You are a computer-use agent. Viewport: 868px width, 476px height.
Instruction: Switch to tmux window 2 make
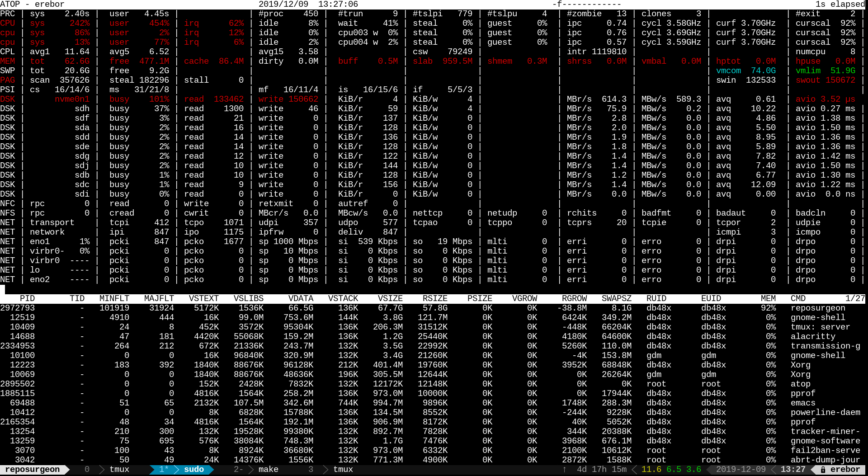click(256, 470)
